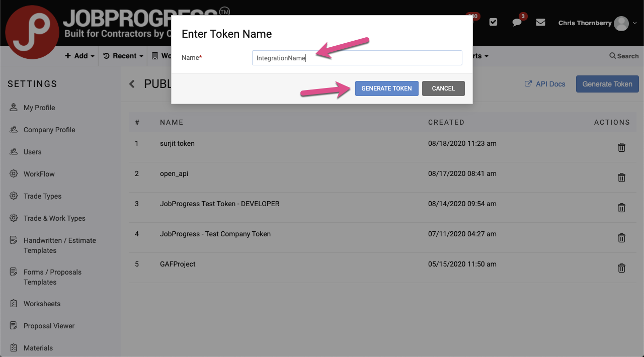Image resolution: width=644 pixels, height=357 pixels.
Task: Delete JobProgress Test Token - DEVELOPER
Action: pyautogui.click(x=621, y=208)
